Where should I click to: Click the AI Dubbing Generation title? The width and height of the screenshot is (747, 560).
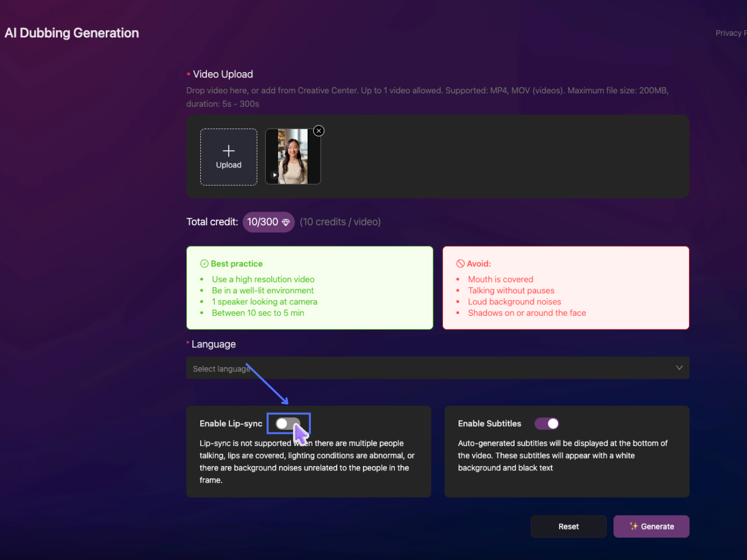72,33
